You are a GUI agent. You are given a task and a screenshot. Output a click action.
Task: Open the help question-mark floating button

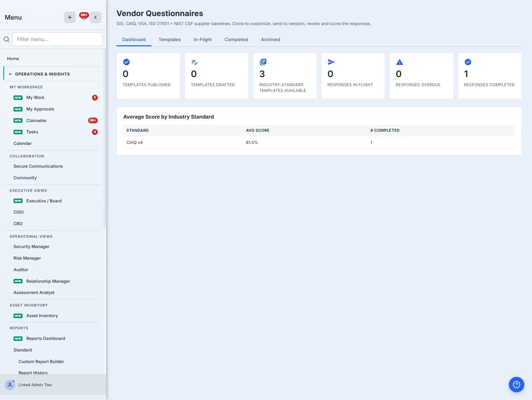(x=517, y=385)
